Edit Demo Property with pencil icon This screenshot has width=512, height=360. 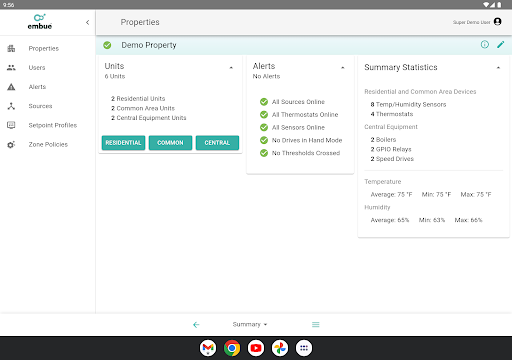click(x=501, y=44)
